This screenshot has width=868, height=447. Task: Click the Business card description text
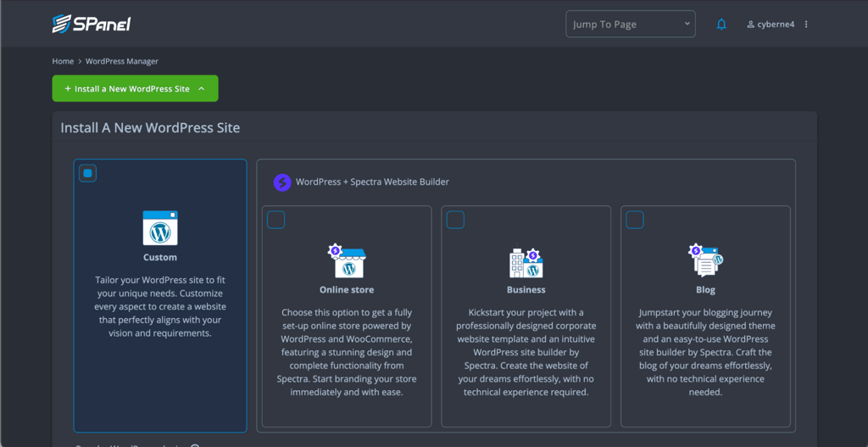[x=526, y=352]
